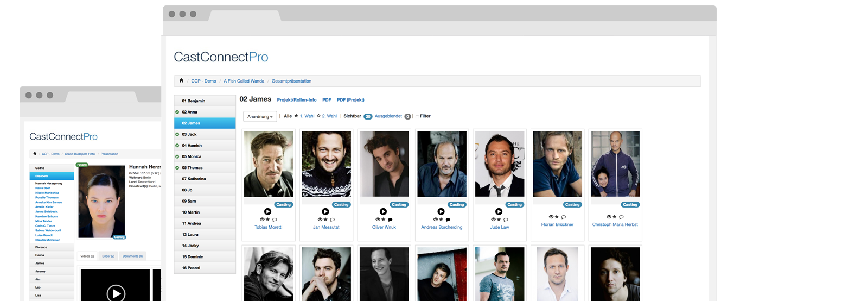Expand Cedric role in rear window
Image resolution: width=868 pixels, height=301 pixels.
point(52,168)
